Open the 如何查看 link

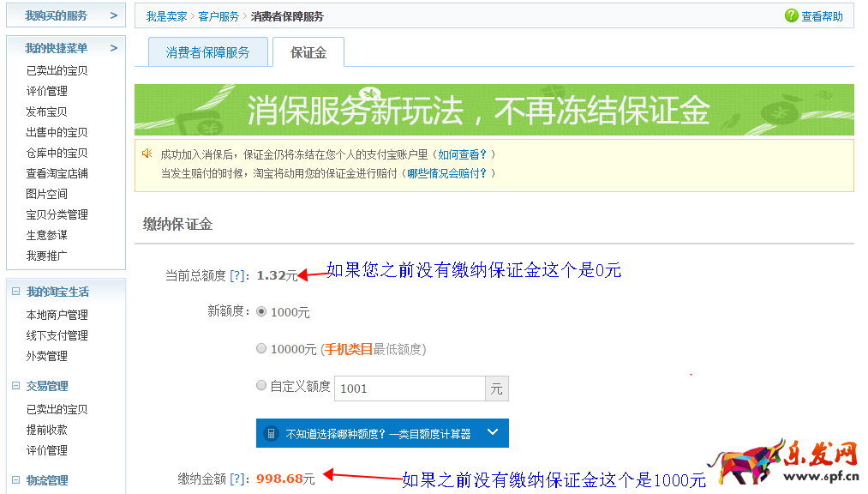[462, 154]
